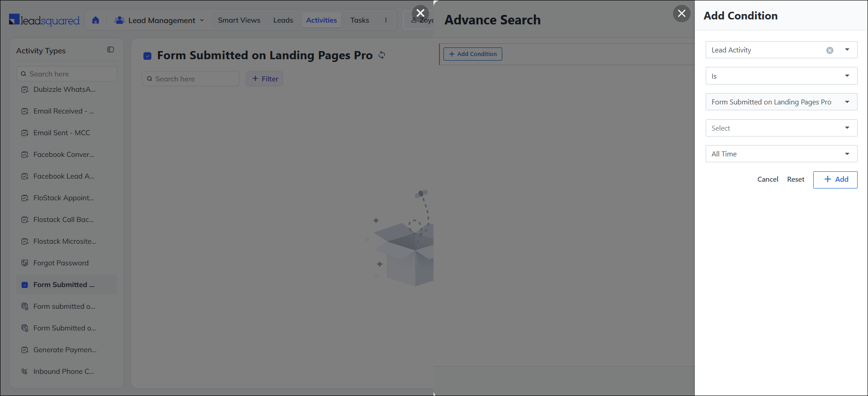The width and height of the screenshot is (868, 396).
Task: Open the Select dropdown
Action: click(x=782, y=128)
